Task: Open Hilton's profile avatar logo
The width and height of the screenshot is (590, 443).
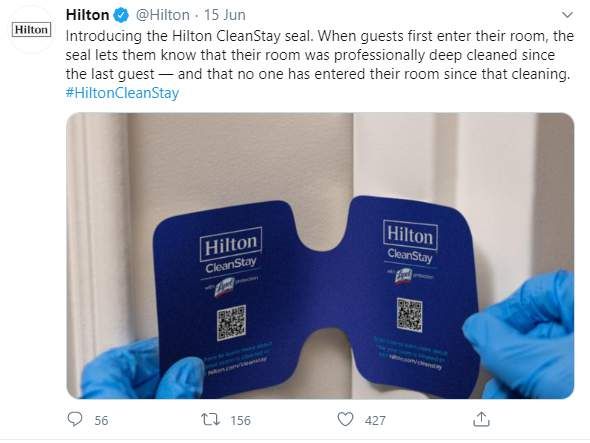Action: point(32,29)
